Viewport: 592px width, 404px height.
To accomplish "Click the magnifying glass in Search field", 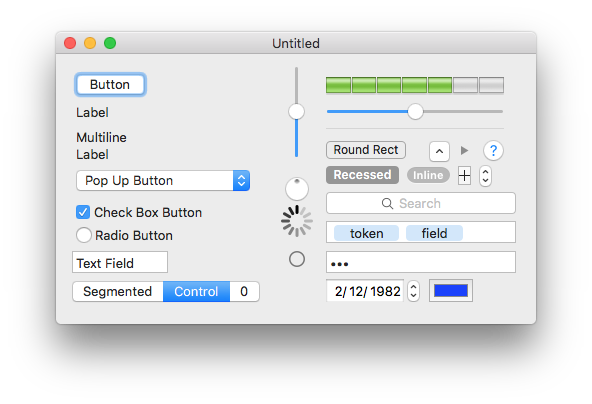I will (x=387, y=204).
